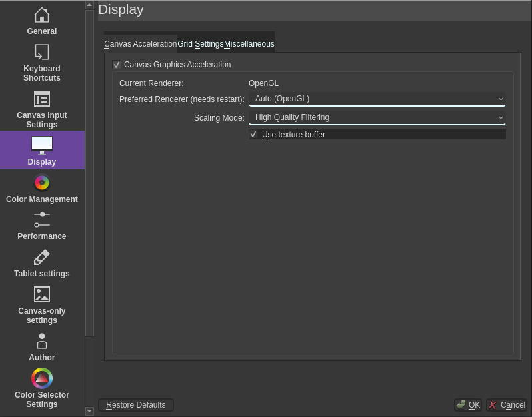The height and width of the screenshot is (417, 532).
Task: Click the sidebar scrollbar down arrow
Action: click(90, 411)
